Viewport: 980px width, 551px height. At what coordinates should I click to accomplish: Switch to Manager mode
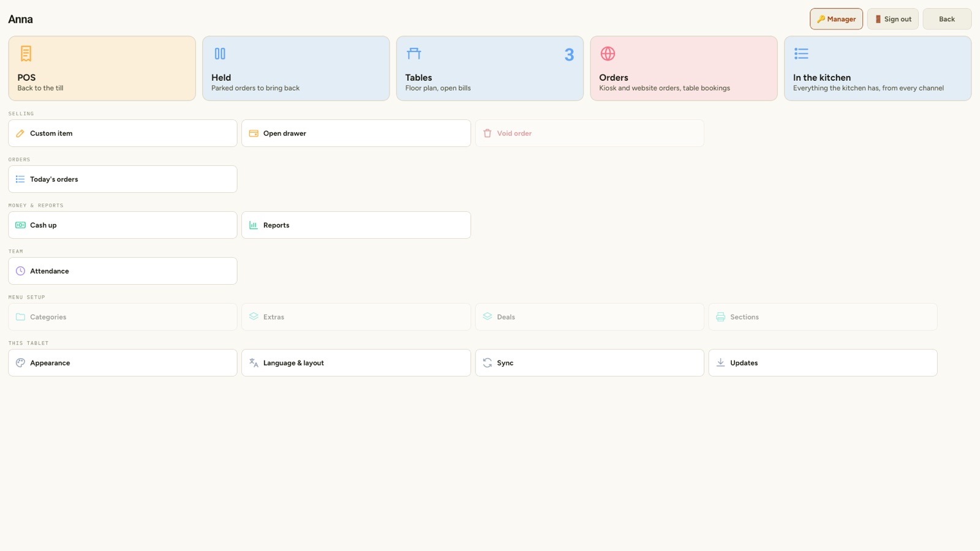[836, 19]
